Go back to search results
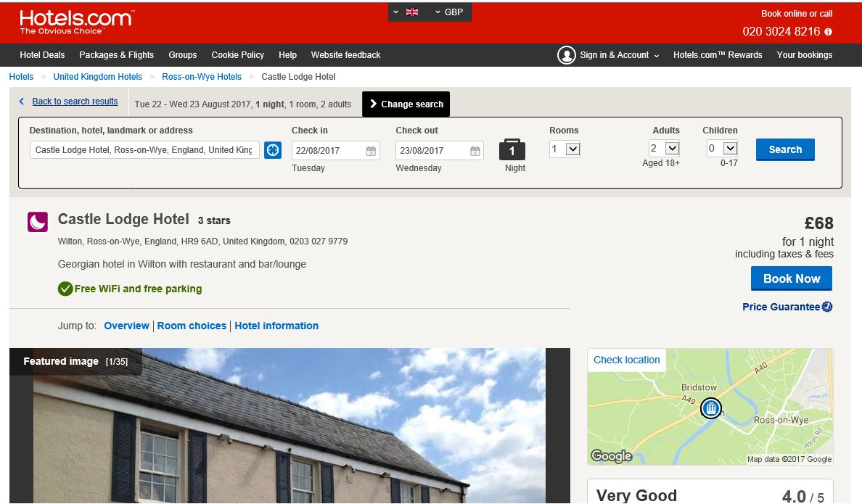This screenshot has width=862, height=504. click(x=75, y=101)
